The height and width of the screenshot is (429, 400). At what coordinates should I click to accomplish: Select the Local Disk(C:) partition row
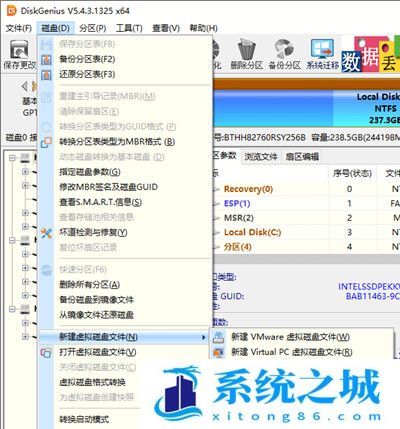coord(306,233)
